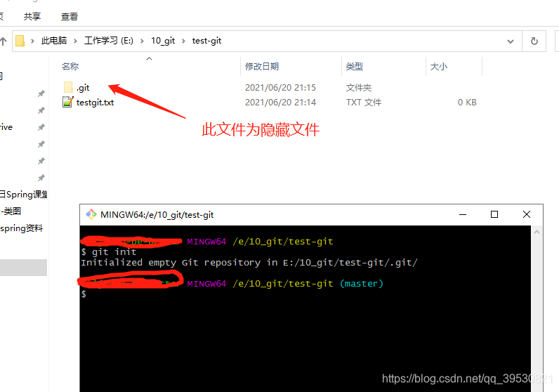Select the testgit.txt file icon

point(67,102)
